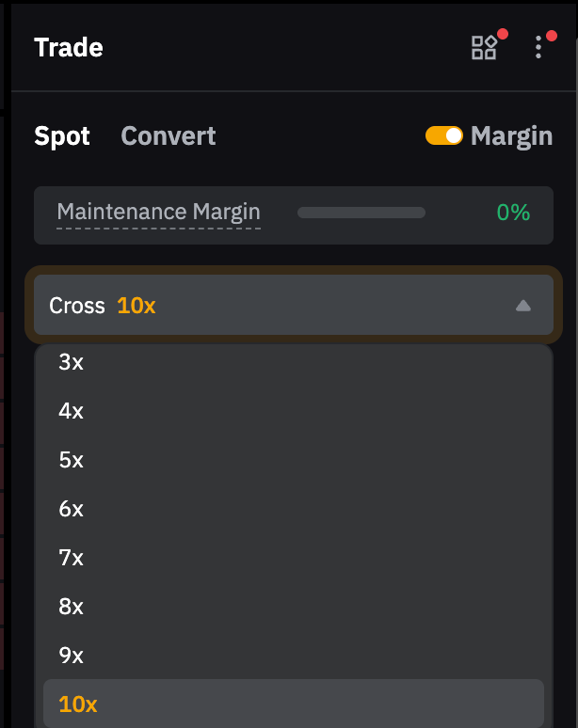Select the highlighted 10x leverage option
Image resolution: width=578 pixels, height=728 pixels.
(x=78, y=704)
